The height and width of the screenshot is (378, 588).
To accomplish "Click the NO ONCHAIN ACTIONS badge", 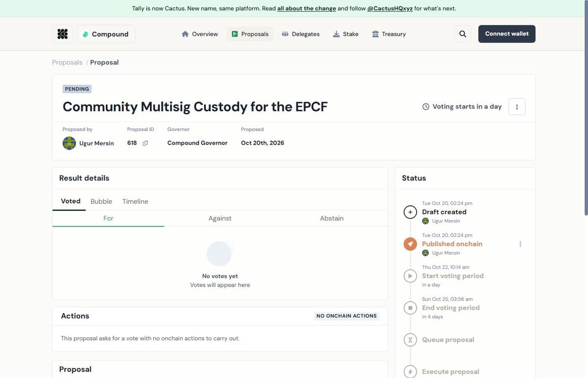I will click(x=346, y=316).
